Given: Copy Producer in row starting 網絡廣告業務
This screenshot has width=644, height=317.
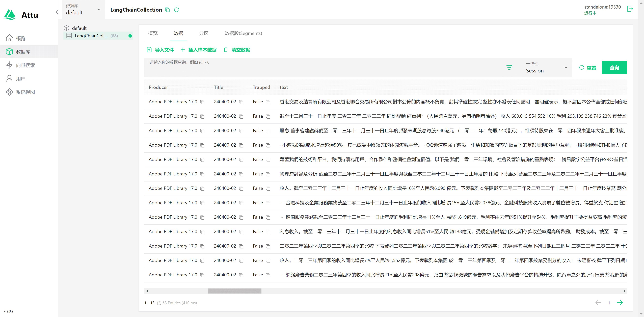Looking at the screenshot, I should [x=202, y=275].
